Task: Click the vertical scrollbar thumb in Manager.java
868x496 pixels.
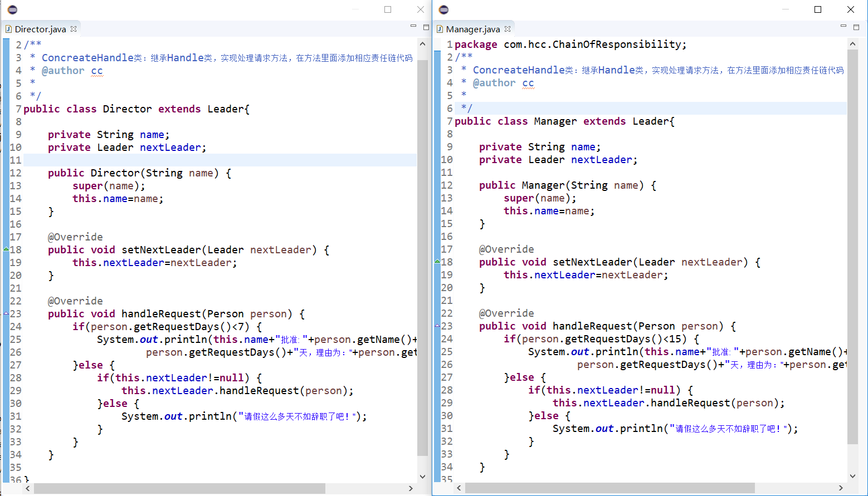Action: pyautogui.click(x=852, y=247)
